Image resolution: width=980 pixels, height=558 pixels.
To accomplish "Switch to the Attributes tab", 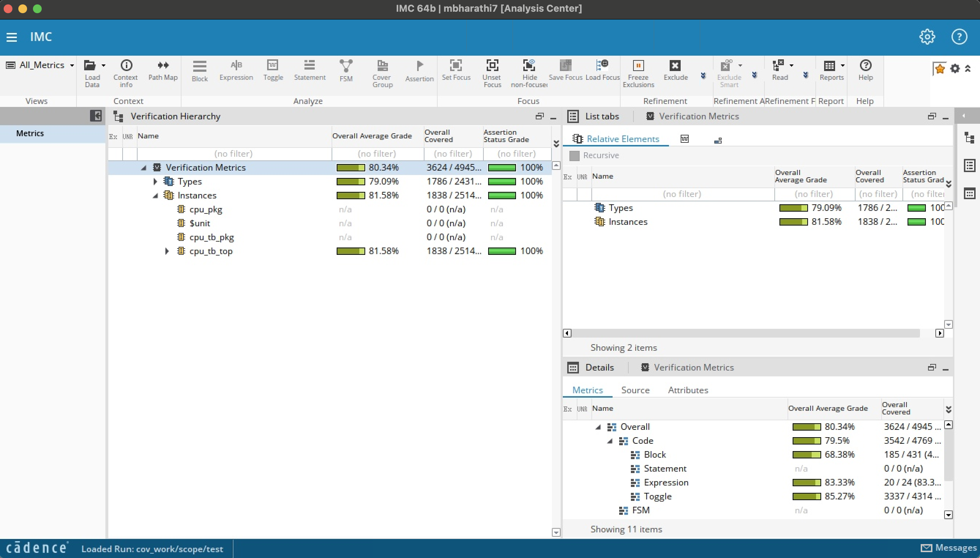I will point(688,390).
